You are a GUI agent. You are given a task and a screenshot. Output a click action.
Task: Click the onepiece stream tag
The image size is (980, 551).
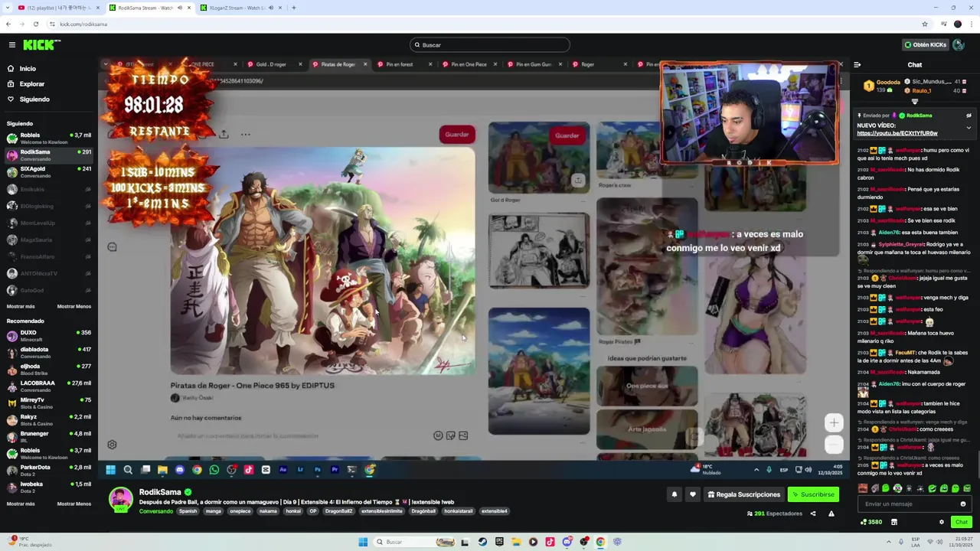click(x=240, y=511)
